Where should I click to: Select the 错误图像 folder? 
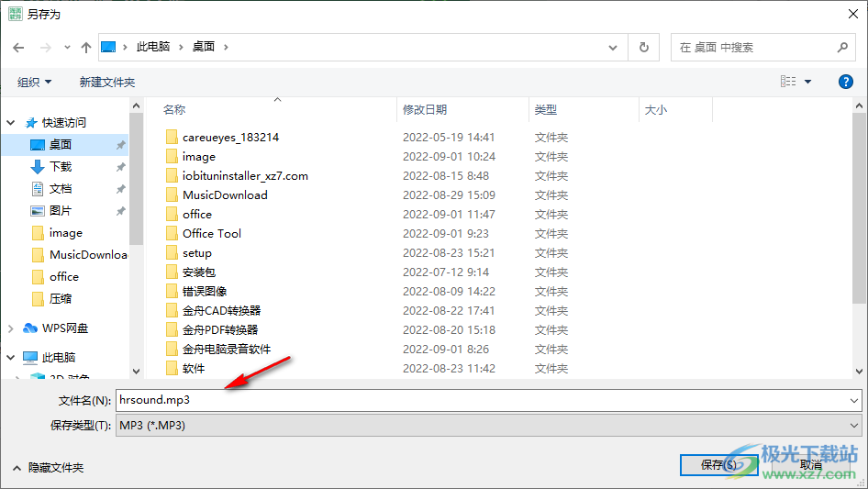coord(205,292)
